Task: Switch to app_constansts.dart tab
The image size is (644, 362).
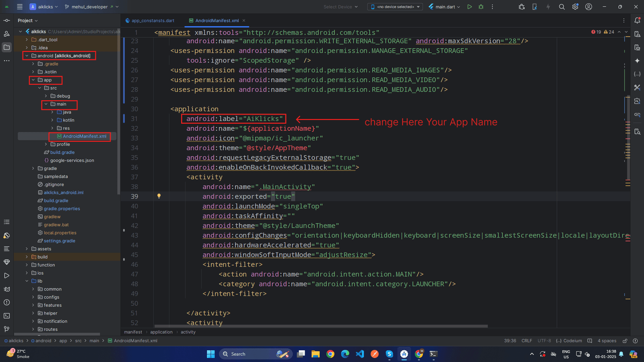Action: [x=153, y=21]
